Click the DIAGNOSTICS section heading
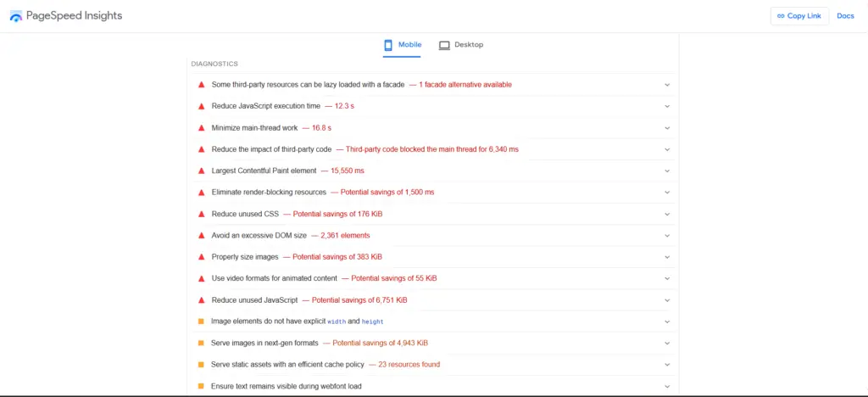The image size is (868, 397). 214,64
